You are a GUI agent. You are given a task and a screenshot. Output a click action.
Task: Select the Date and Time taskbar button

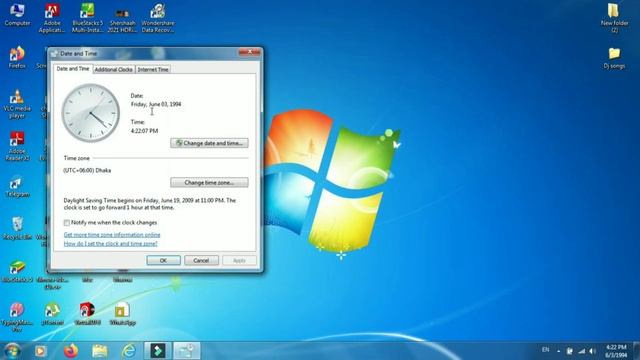click(187, 351)
